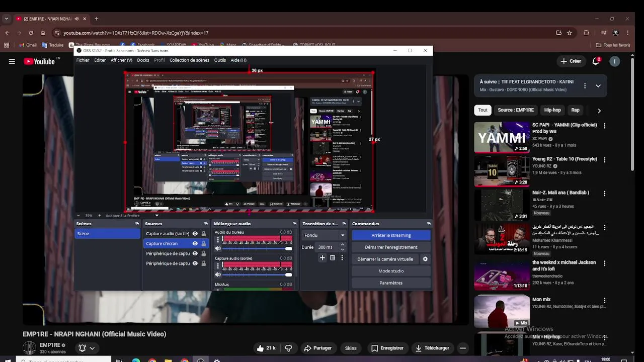Open the Collection de scènes menu
644x362 pixels.
189,60
